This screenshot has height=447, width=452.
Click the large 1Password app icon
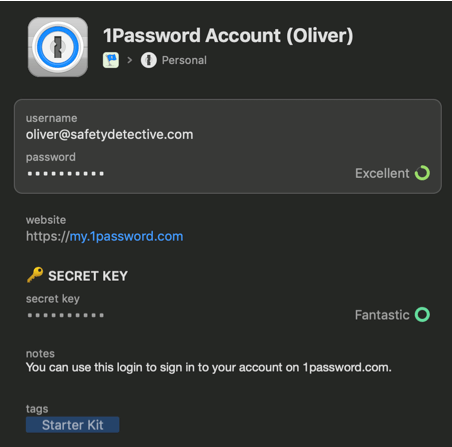coord(58,47)
